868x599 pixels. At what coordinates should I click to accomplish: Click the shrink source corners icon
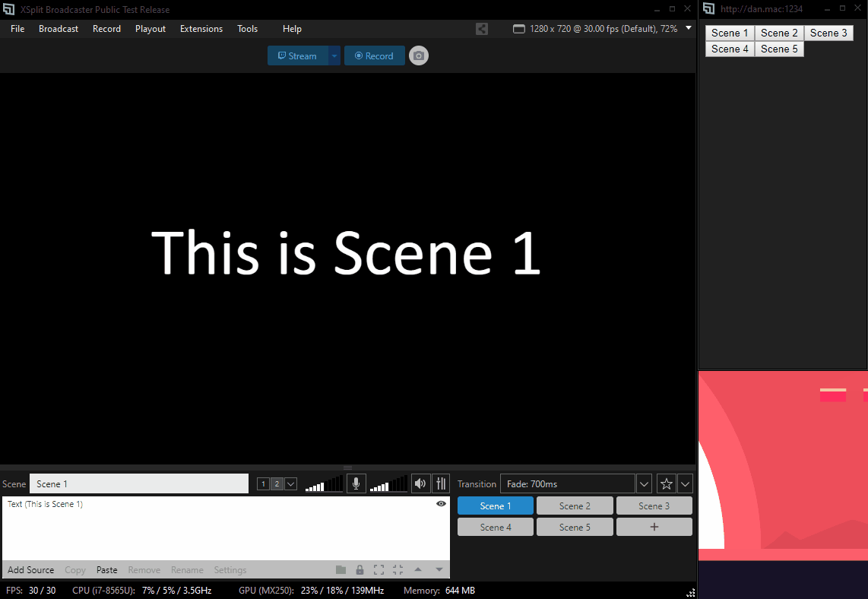point(398,569)
